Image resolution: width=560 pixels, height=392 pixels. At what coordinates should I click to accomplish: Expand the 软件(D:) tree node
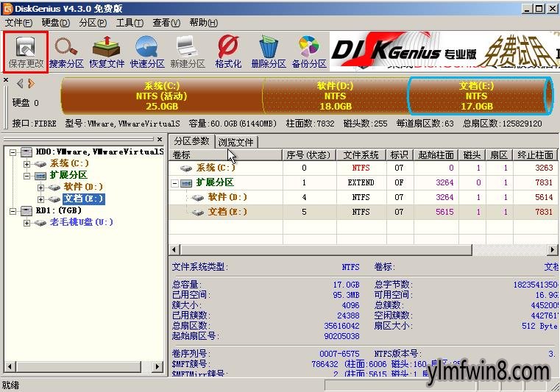40,188
